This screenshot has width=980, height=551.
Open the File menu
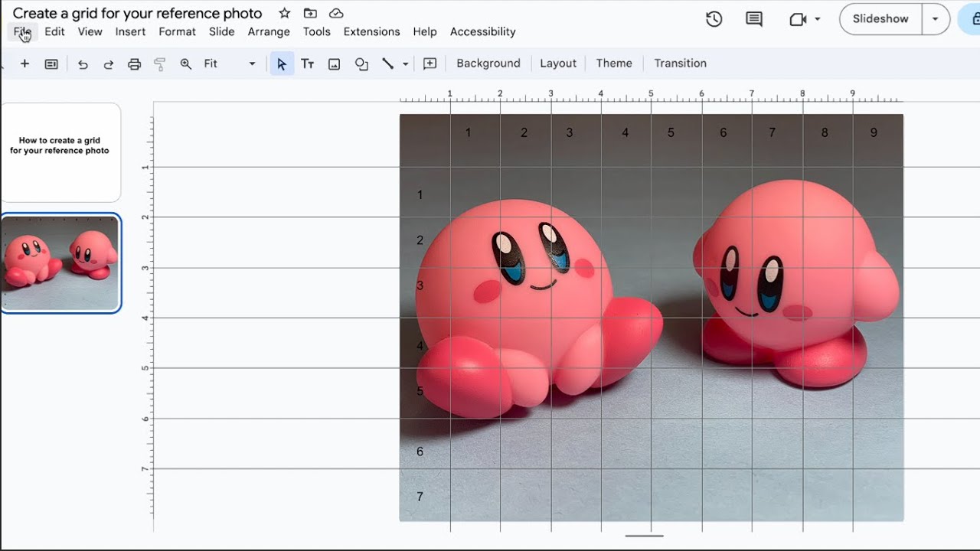(22, 31)
